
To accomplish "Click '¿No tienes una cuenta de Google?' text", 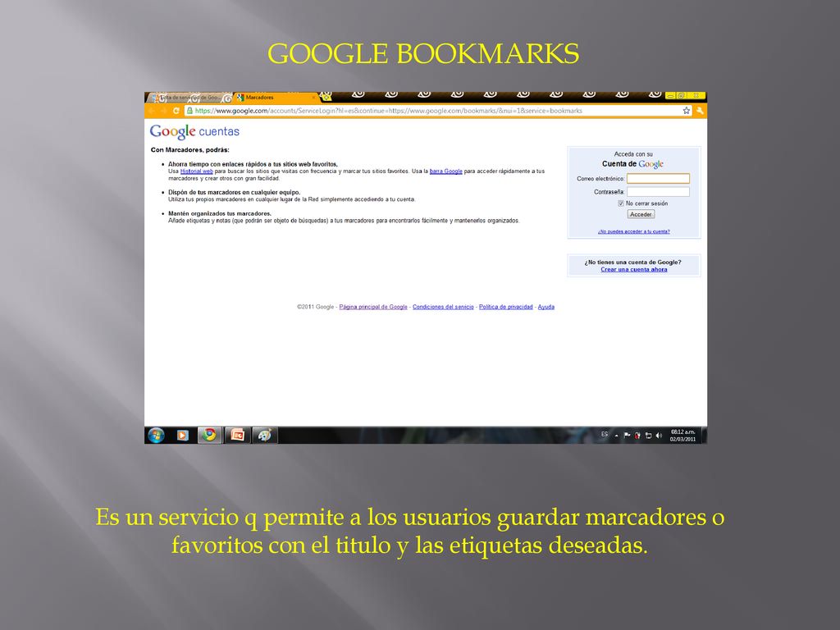I will [632, 262].
